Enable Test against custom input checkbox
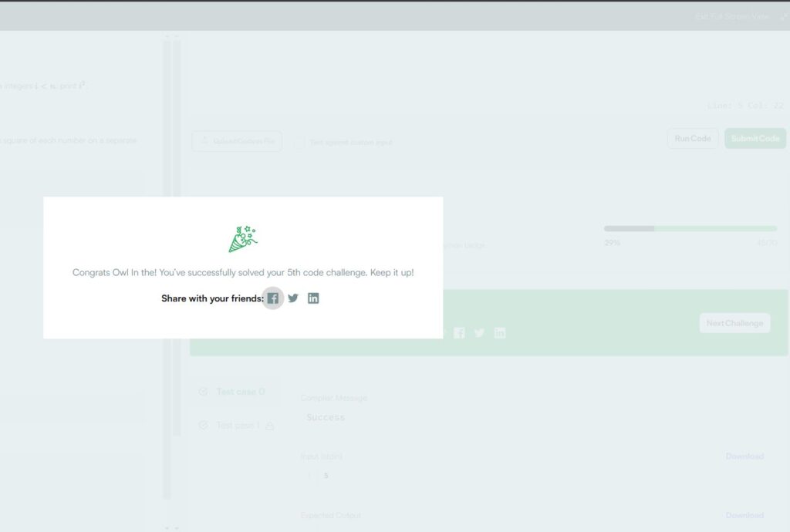Image resolution: width=790 pixels, height=532 pixels. pyautogui.click(x=299, y=143)
